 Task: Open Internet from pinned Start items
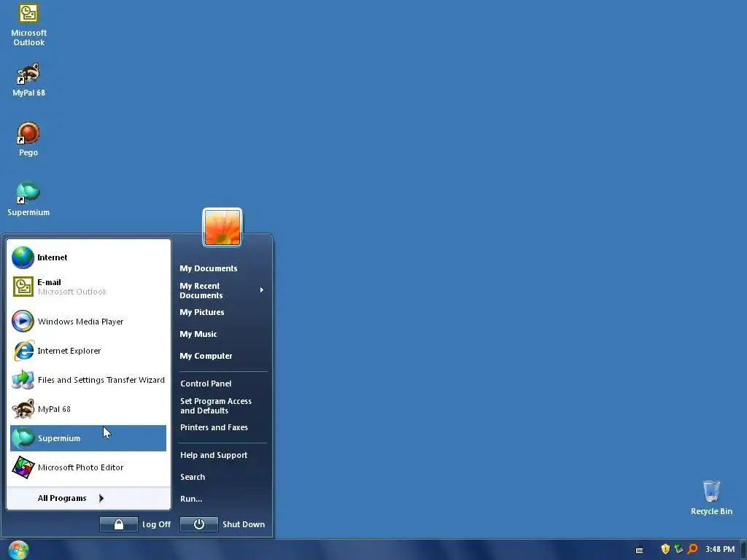[88, 257]
